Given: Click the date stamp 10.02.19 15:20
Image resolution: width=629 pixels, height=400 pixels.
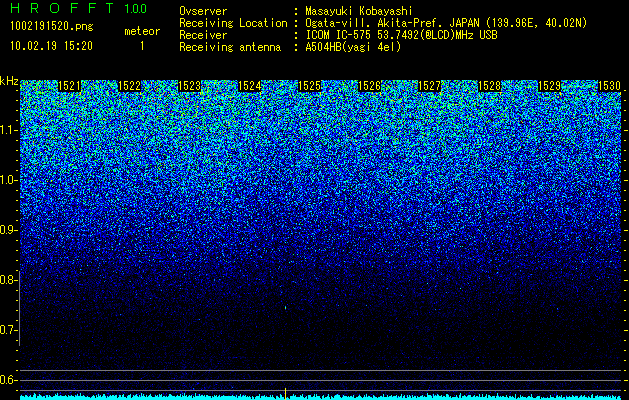Looking at the screenshot, I should tap(51, 46).
